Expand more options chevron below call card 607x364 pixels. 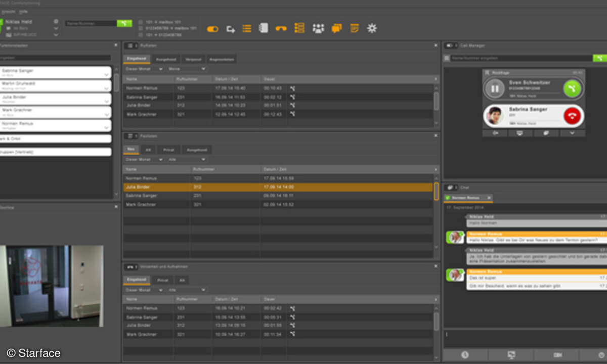[x=572, y=133]
